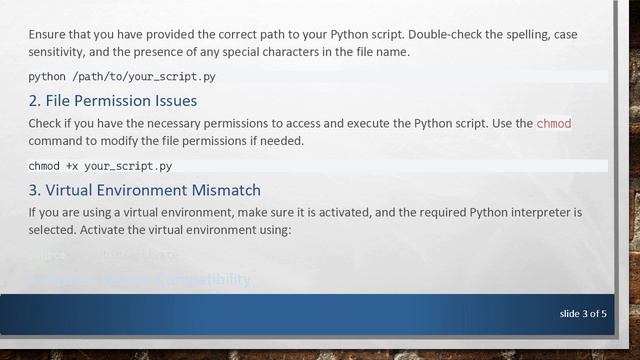Click the text 'selected. Activate the virtual environment using:'

pyautogui.click(x=160, y=230)
